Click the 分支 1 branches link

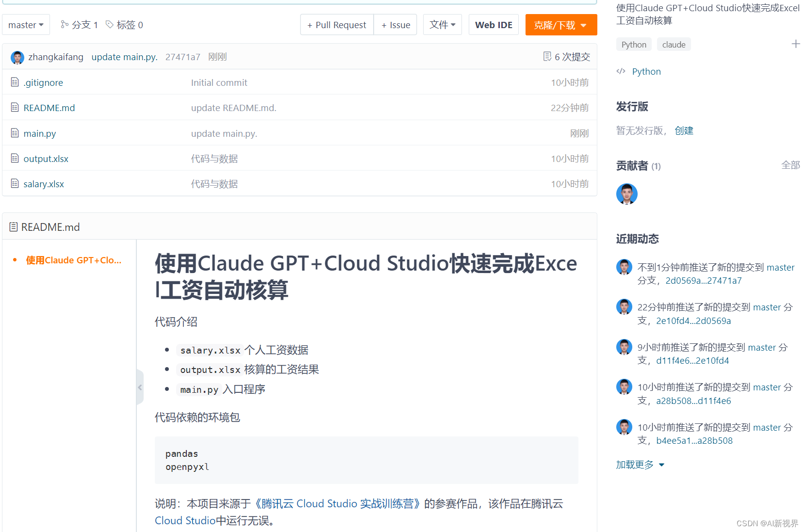click(x=84, y=25)
